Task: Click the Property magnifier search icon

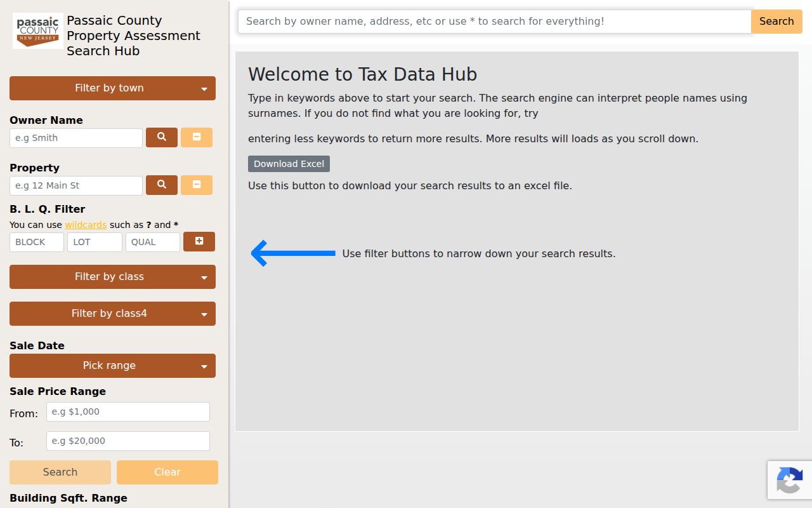Action: pos(162,185)
